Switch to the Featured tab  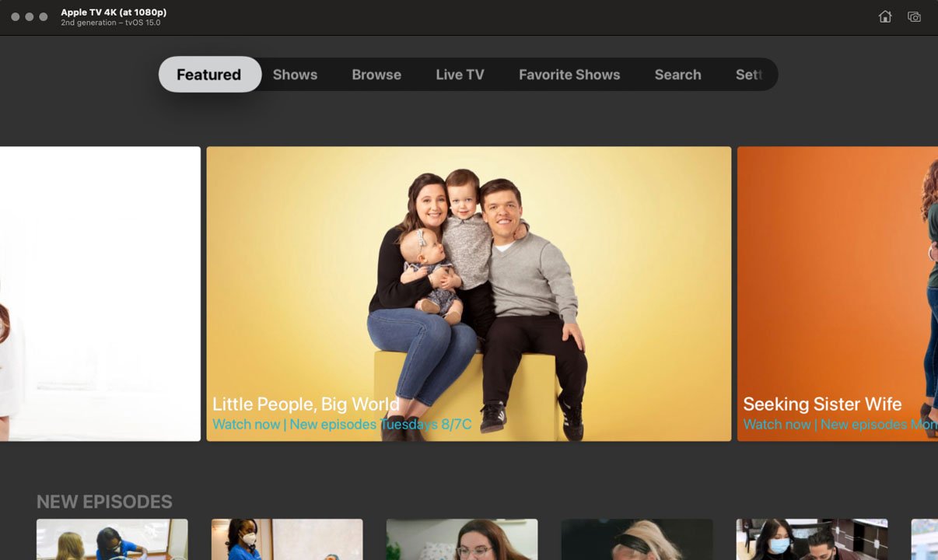(209, 74)
